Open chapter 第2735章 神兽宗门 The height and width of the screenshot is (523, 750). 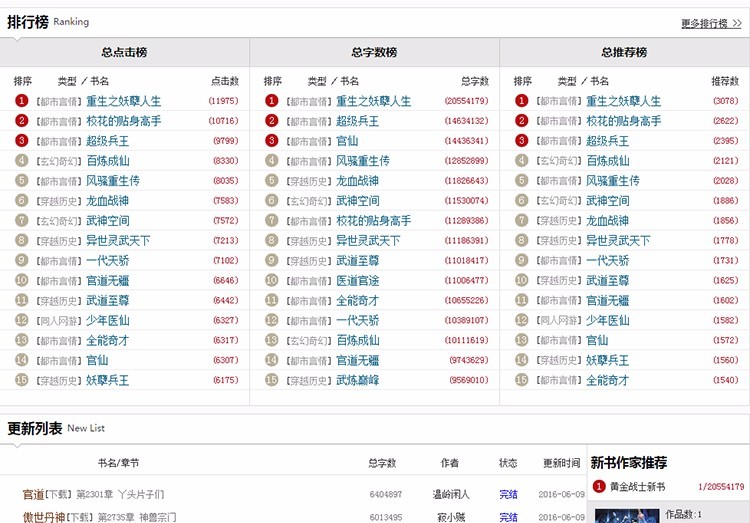click(x=137, y=518)
